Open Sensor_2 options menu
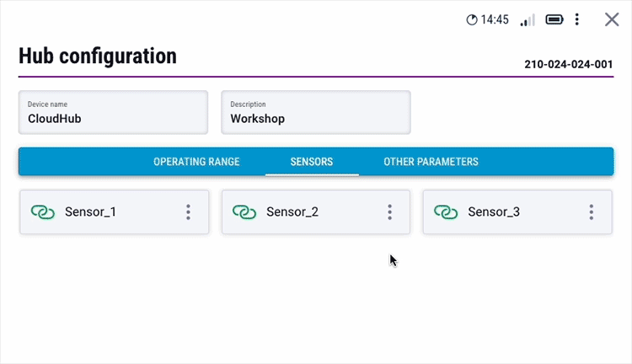The height and width of the screenshot is (364, 632). pyautogui.click(x=389, y=212)
